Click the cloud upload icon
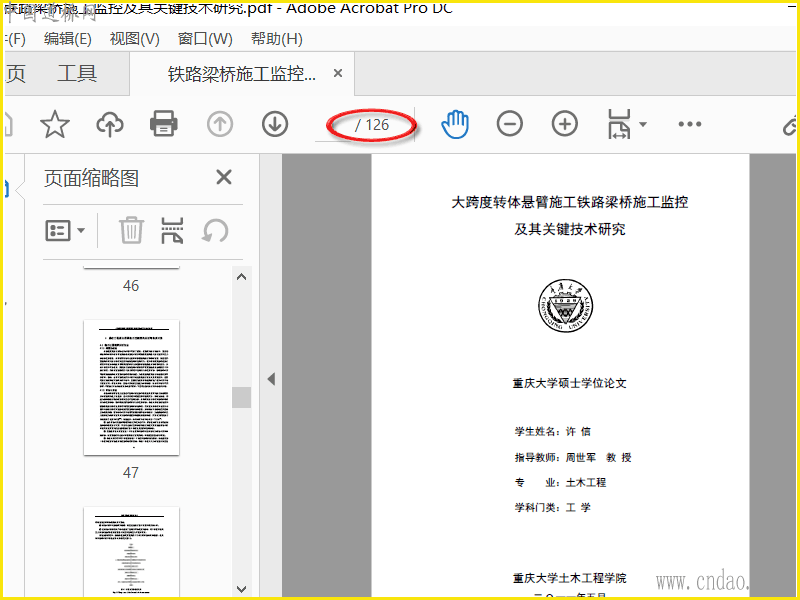800x600 pixels. (110, 124)
